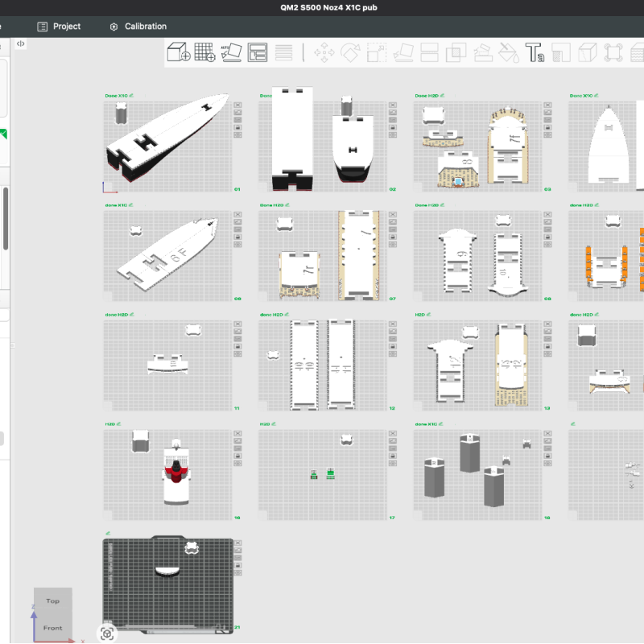
Task: Click the Top face of view cube
Action: coord(52,601)
